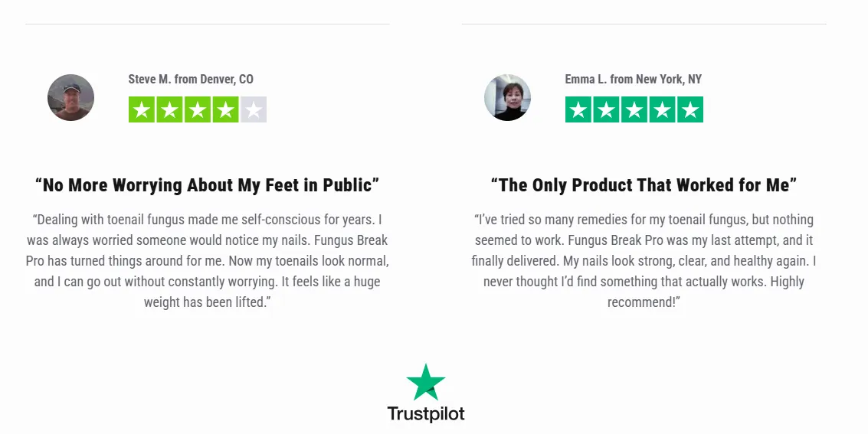This screenshot has height=434, width=868.
Task: Click Steve M.'s profile avatar
Action: (70, 97)
